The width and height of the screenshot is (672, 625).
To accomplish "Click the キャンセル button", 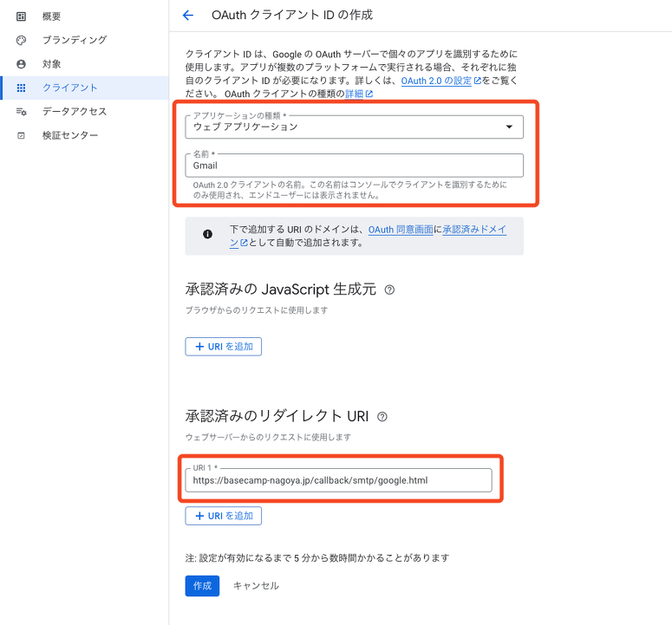I will click(256, 586).
